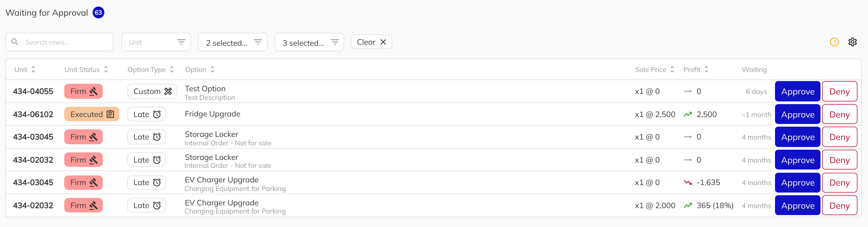The width and height of the screenshot is (868, 227).
Task: Open the Unit filter dropdown
Action: 156,42
